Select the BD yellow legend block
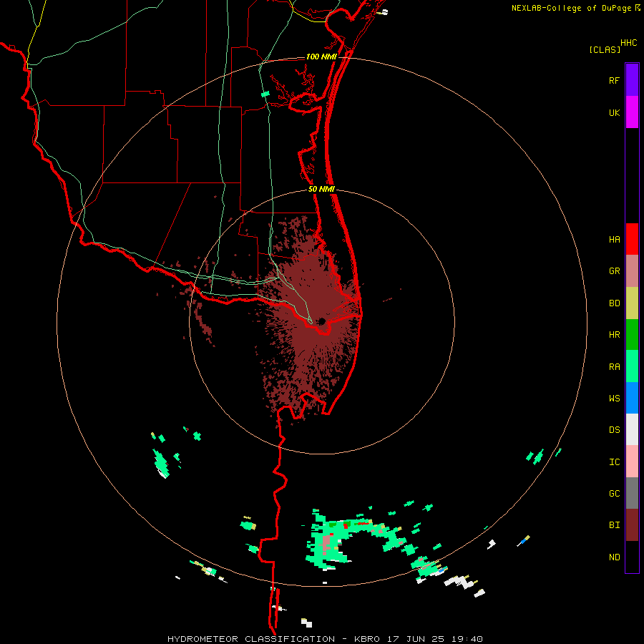The width and height of the screenshot is (644, 644). pyautogui.click(x=632, y=303)
